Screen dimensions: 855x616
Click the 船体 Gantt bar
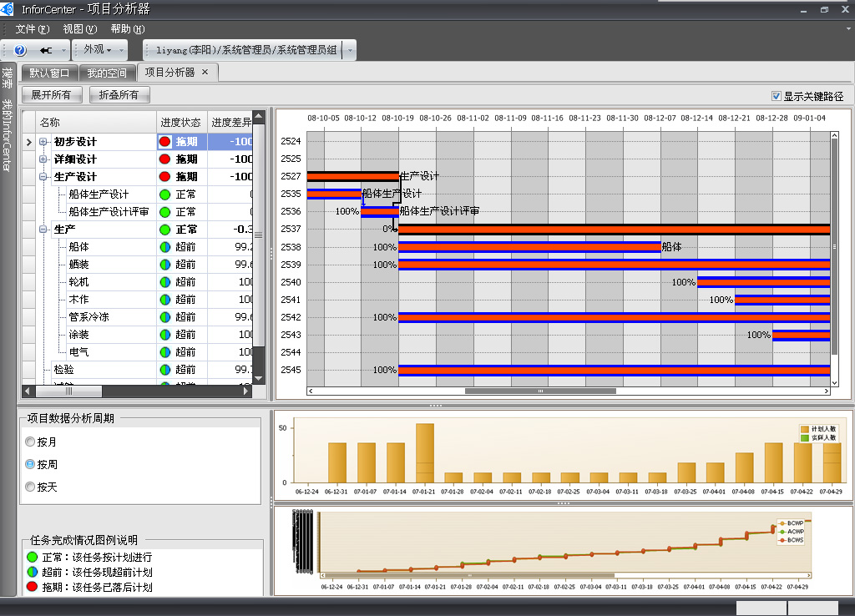click(529, 247)
